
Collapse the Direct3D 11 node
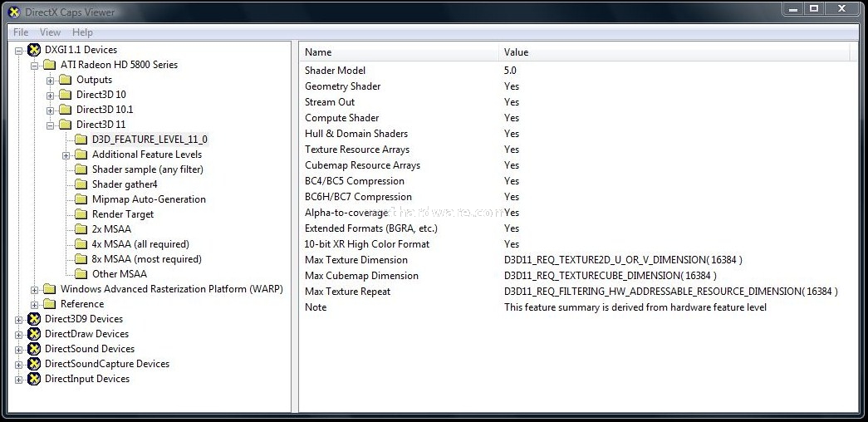click(51, 125)
